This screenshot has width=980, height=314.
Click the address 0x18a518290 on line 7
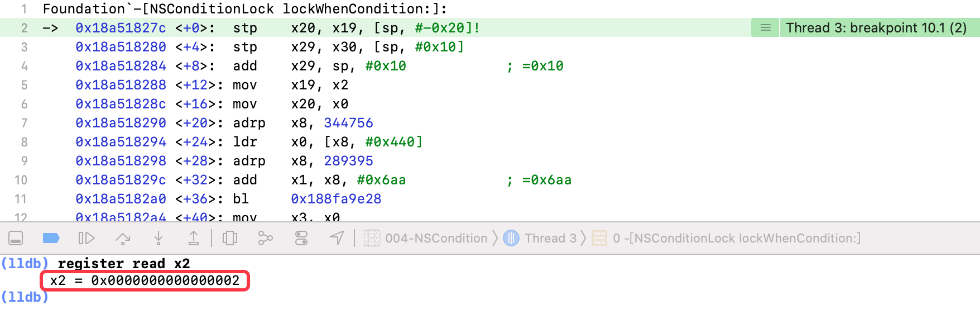[x=121, y=123]
